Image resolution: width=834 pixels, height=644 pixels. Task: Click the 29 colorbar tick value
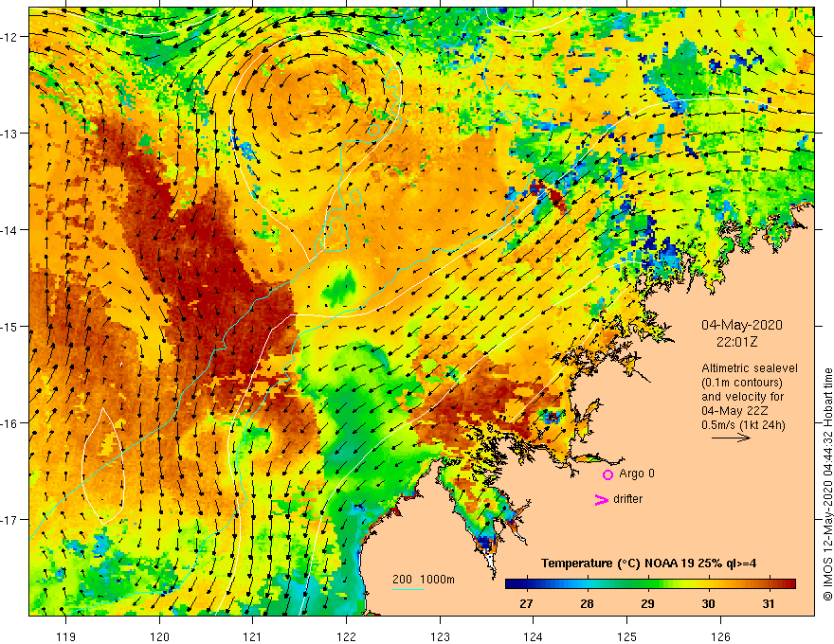pos(647,603)
